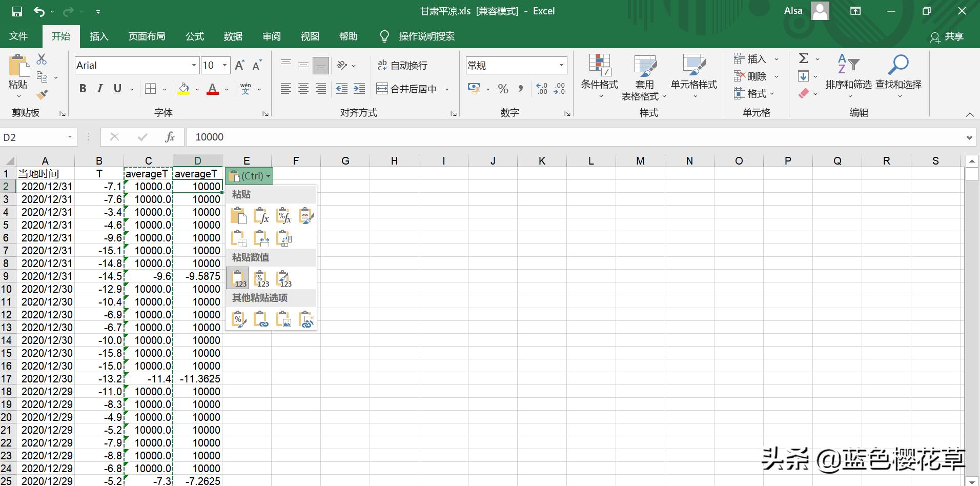This screenshot has height=486, width=980.
Task: Select the Paste Values (123) option
Action: click(x=237, y=277)
